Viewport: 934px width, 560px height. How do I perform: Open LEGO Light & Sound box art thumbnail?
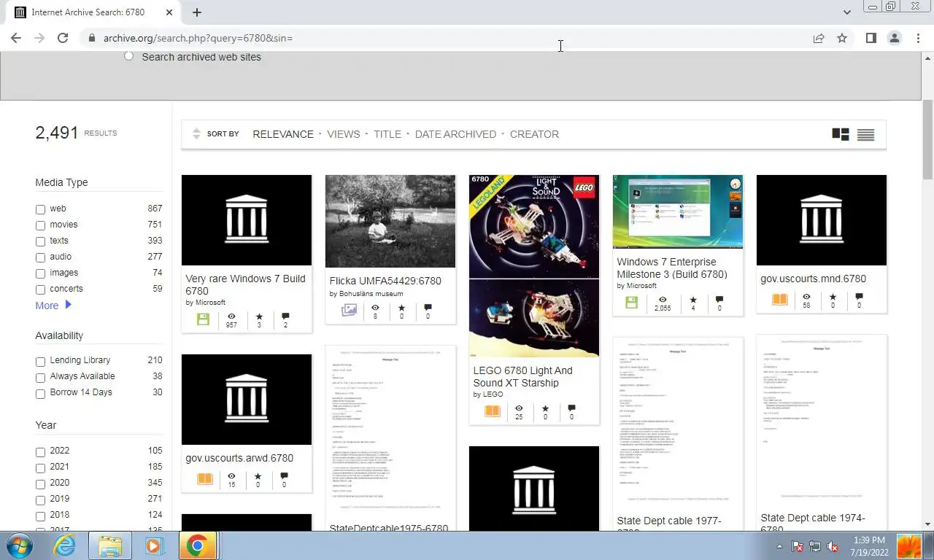coord(534,266)
